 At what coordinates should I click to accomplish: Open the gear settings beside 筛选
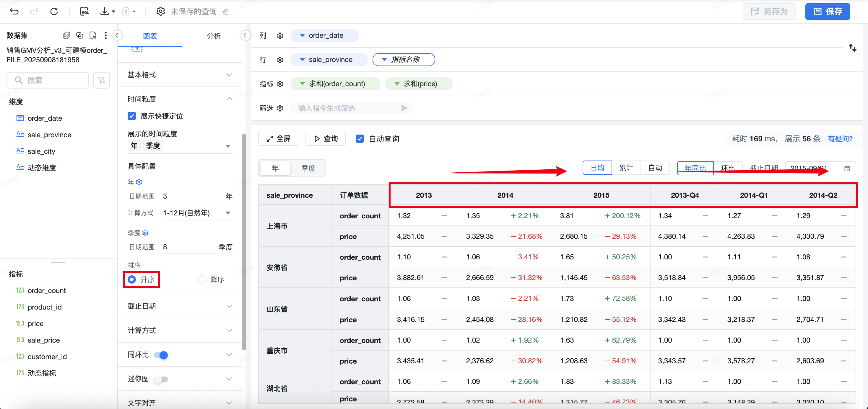[280, 108]
